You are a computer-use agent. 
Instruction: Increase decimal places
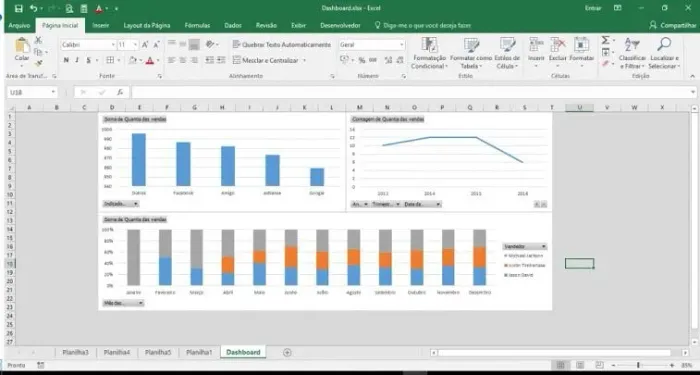click(x=388, y=60)
